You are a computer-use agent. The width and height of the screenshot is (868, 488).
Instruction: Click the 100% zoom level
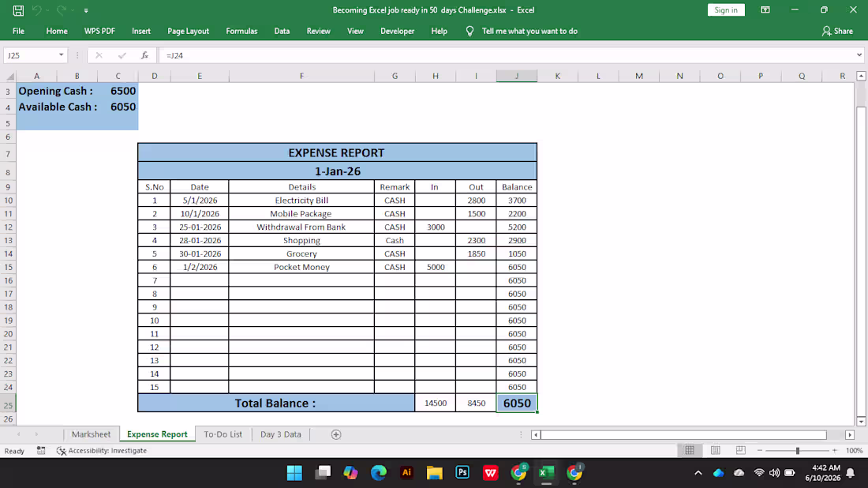coord(854,450)
